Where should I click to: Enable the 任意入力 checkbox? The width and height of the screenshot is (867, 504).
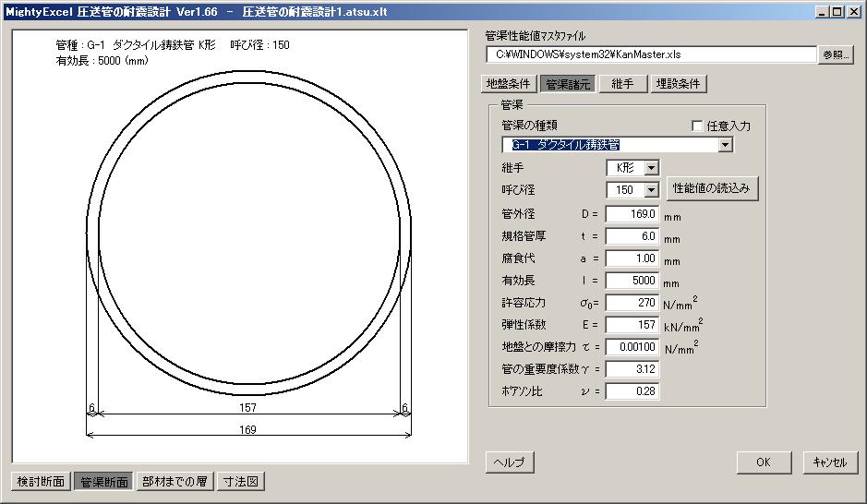coord(697,126)
